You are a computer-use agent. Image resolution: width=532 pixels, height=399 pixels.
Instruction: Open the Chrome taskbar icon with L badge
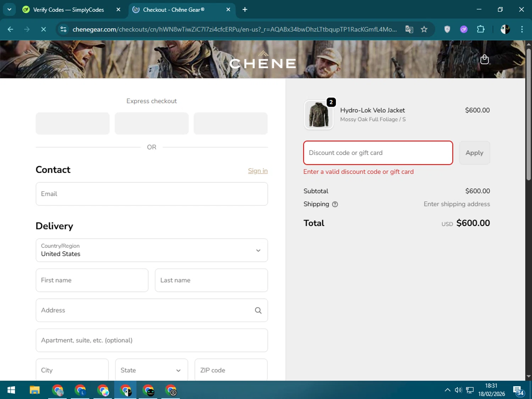point(80,390)
